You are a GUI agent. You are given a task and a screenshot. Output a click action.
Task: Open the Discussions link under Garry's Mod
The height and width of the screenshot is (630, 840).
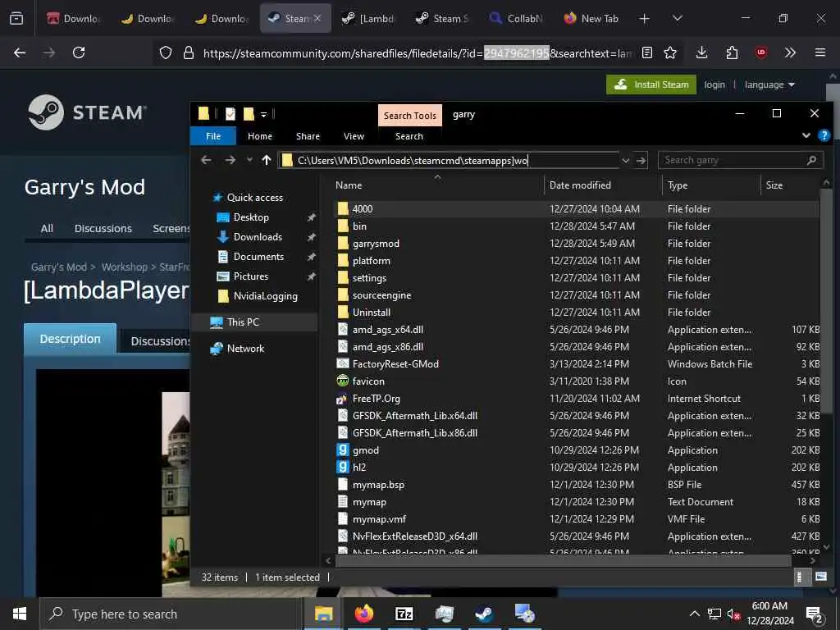coord(103,228)
